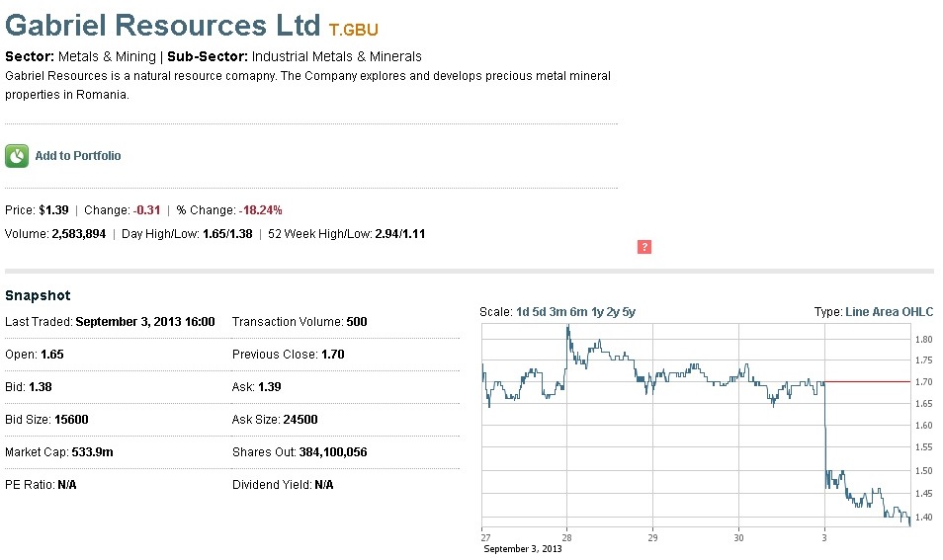
Task: Set chart scale to 1d
Action: (523, 312)
